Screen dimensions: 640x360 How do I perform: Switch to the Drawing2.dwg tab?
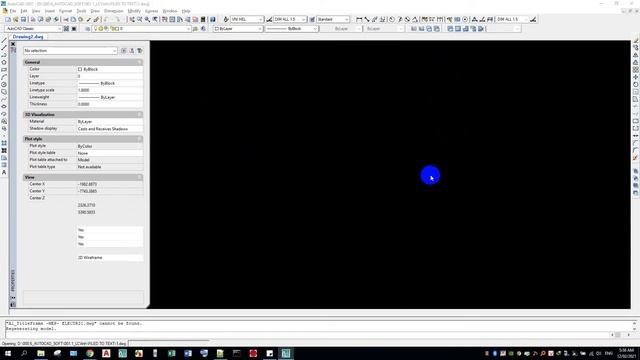(28, 37)
